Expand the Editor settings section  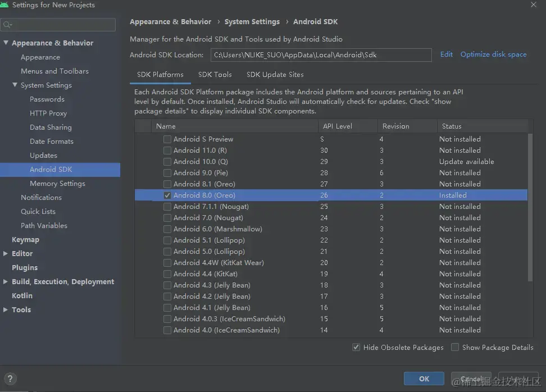(6, 254)
